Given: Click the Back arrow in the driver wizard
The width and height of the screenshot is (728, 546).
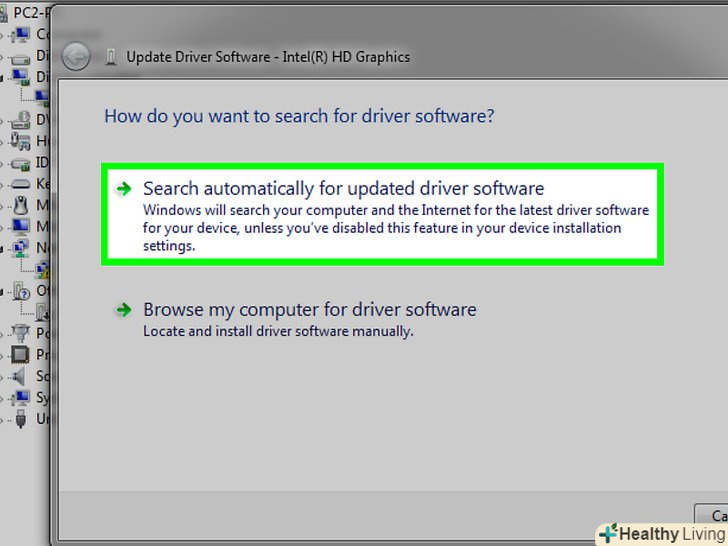Looking at the screenshot, I should 76,57.
